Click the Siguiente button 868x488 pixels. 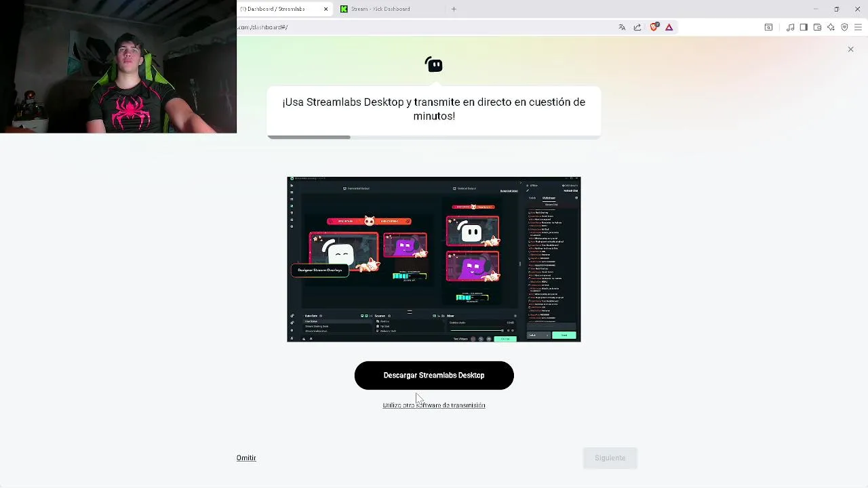[610, 458]
